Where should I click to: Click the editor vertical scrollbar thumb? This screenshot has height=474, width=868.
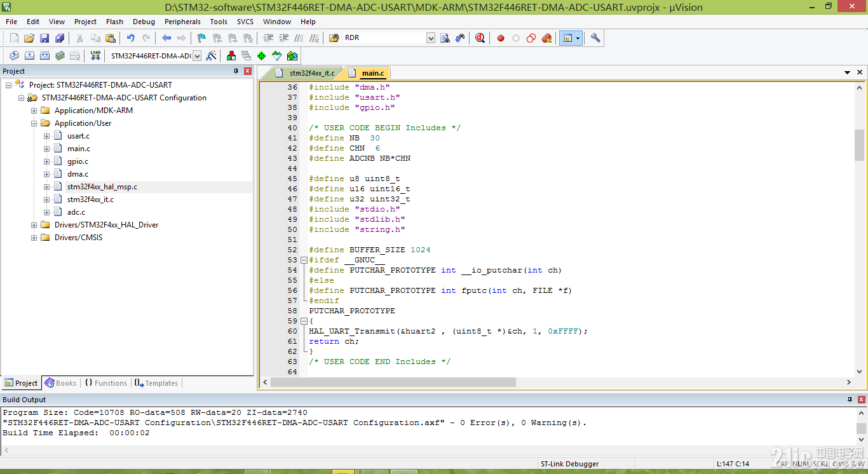coord(859,146)
